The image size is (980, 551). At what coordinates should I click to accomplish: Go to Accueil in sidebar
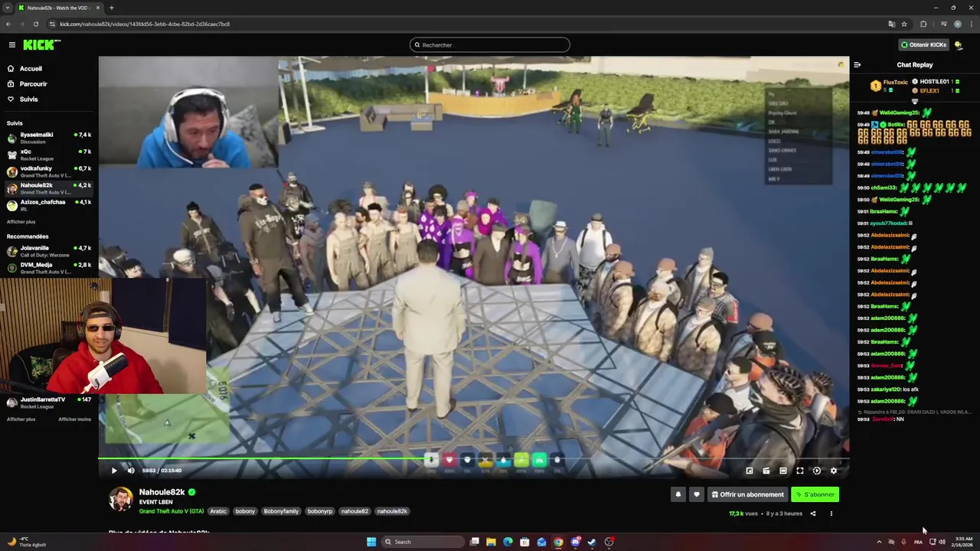(x=31, y=69)
